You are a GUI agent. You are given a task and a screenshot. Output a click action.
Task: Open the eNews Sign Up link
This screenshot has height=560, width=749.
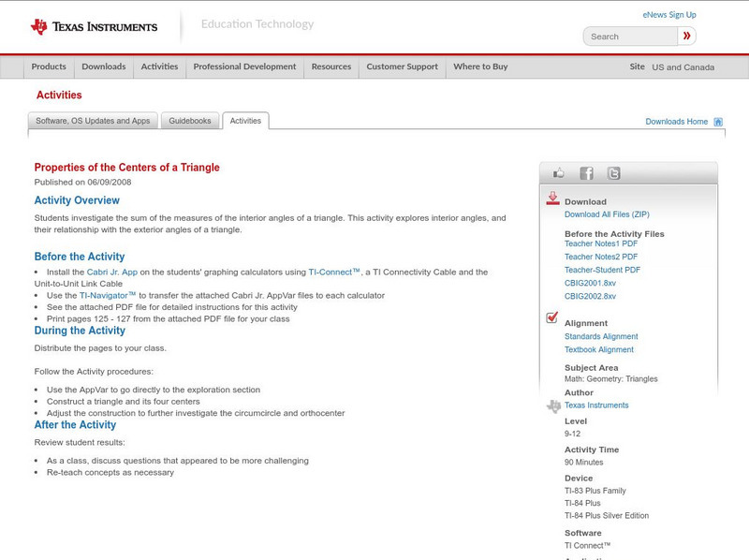669,15
